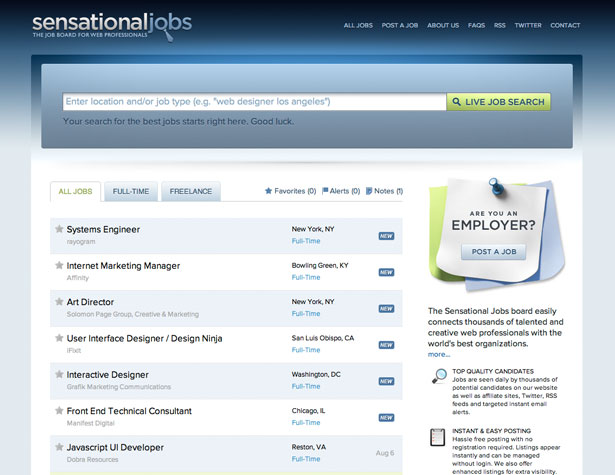Click the star beside Interactive Designer

click(59, 374)
